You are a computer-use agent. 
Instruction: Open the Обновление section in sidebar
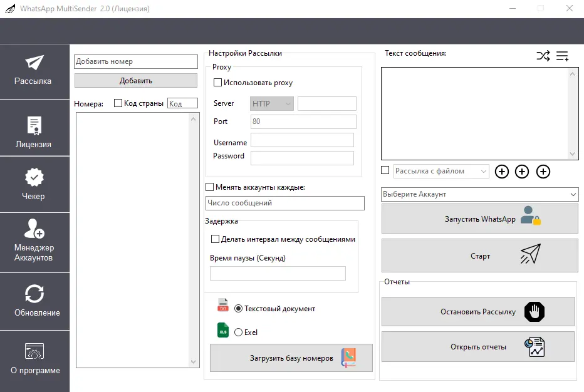34,301
